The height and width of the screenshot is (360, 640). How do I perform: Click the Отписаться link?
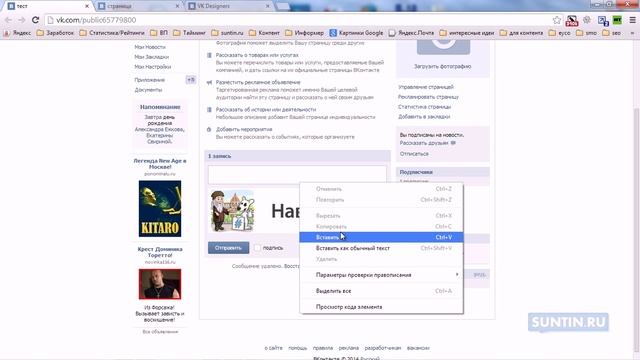414,153
